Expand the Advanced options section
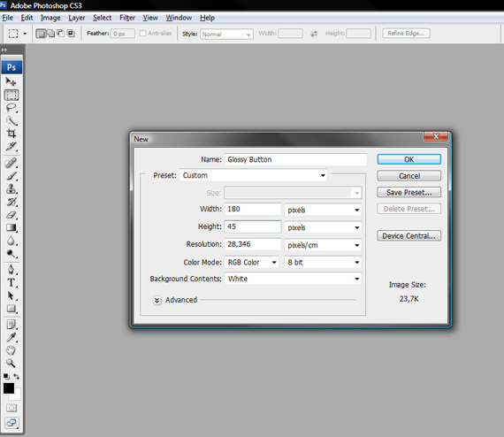The image size is (504, 437). (x=157, y=300)
